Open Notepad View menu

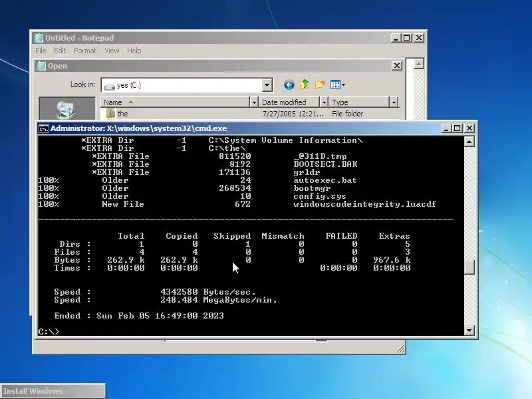coord(112,51)
